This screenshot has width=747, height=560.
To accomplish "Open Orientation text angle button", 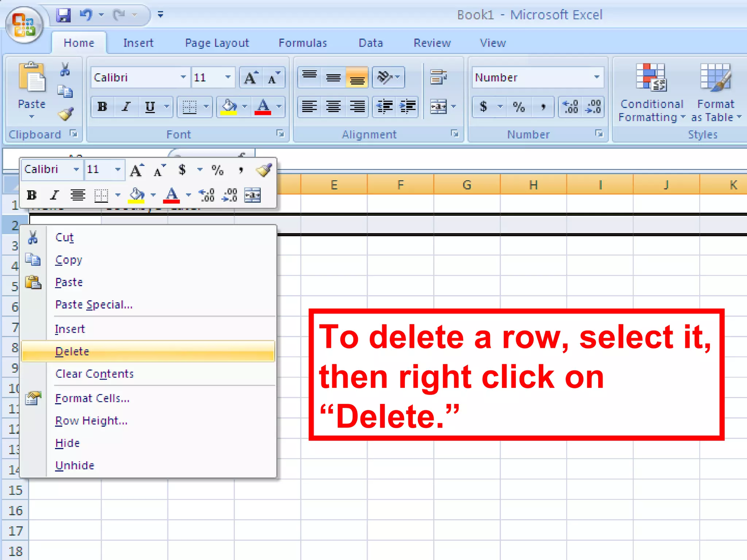I will coord(388,77).
